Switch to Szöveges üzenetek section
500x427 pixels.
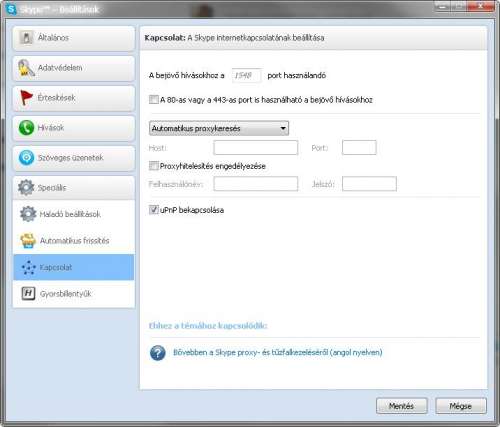(x=74, y=158)
